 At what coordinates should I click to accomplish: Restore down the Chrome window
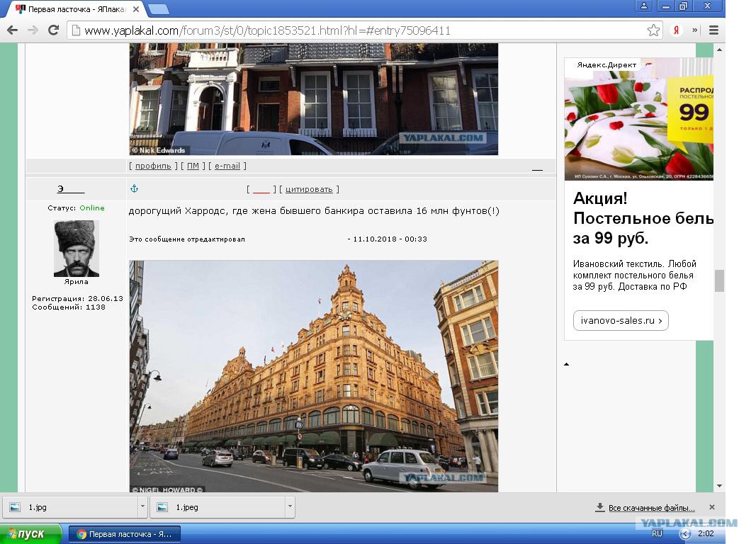point(683,6)
